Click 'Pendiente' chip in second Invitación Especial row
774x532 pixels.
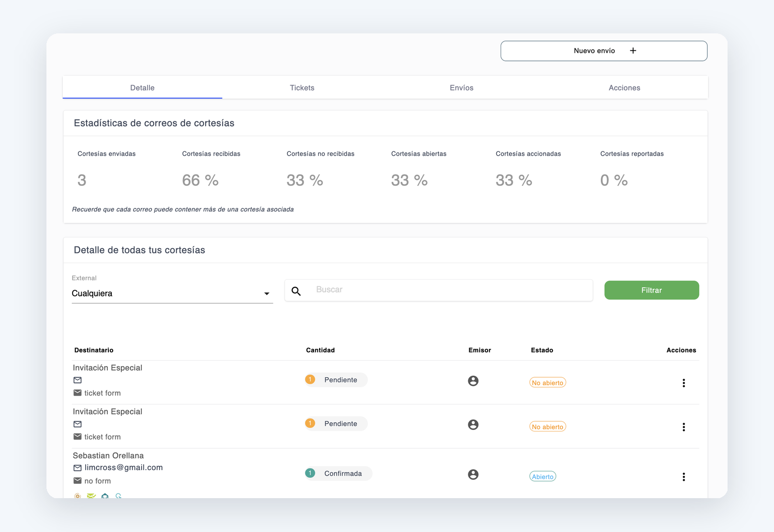[336, 424]
